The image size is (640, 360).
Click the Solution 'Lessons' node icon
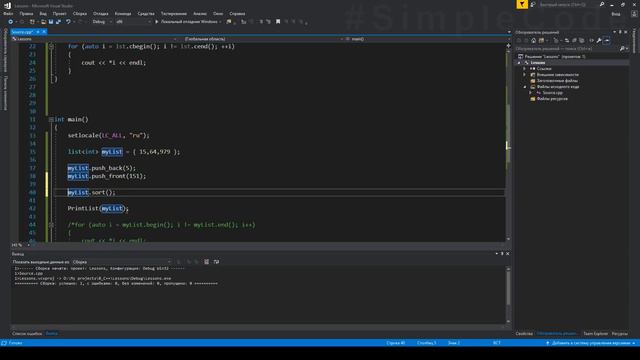tap(520, 57)
